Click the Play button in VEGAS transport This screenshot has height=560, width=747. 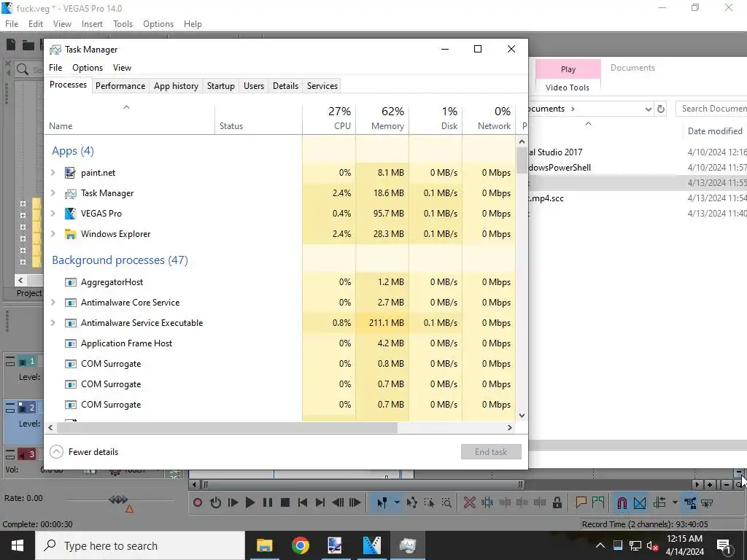point(249,502)
